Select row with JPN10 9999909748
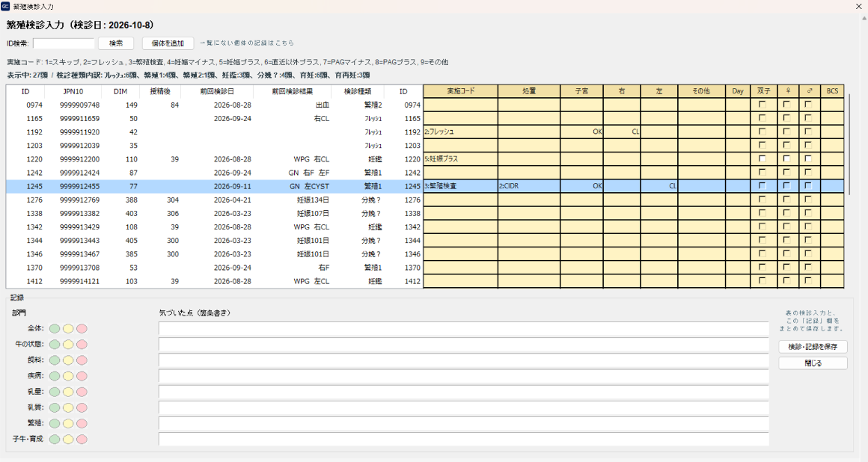Viewport: 868px width, 462px height. click(x=214, y=105)
